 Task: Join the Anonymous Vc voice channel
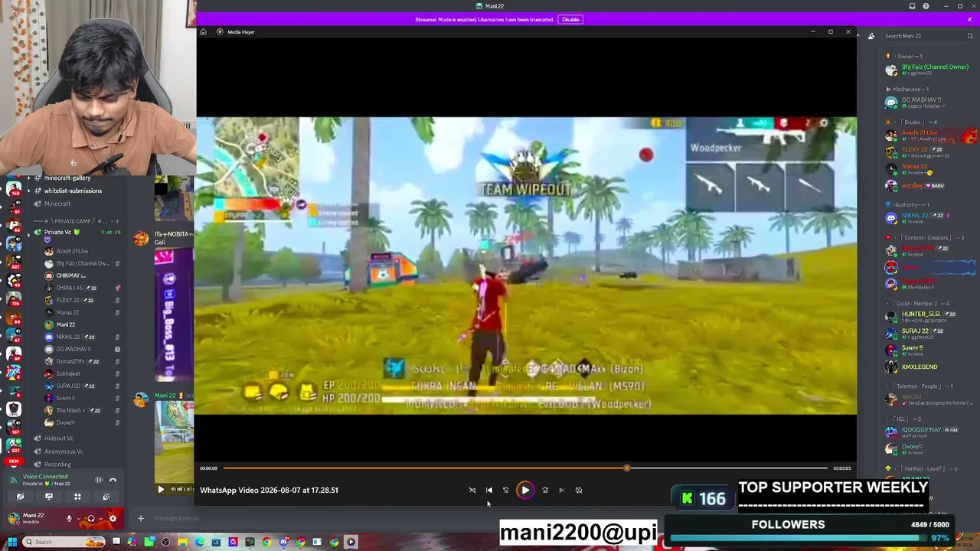click(x=64, y=452)
